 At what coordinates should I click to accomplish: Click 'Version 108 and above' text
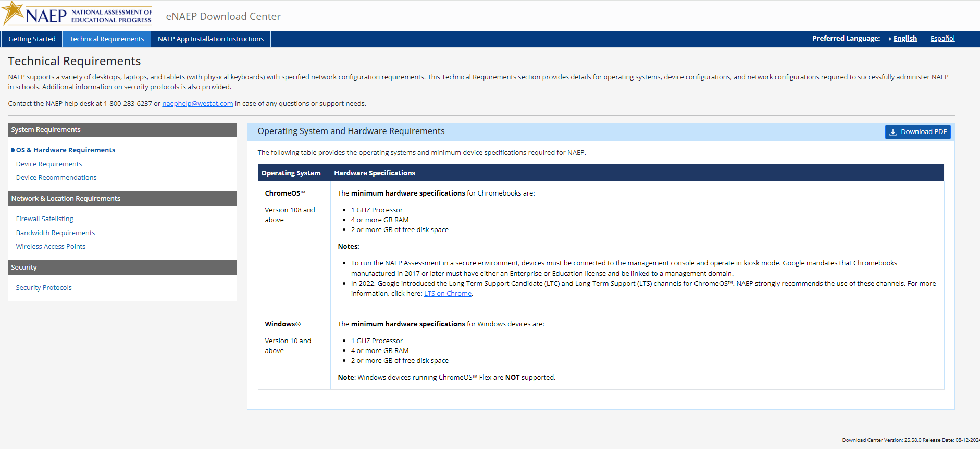(290, 215)
